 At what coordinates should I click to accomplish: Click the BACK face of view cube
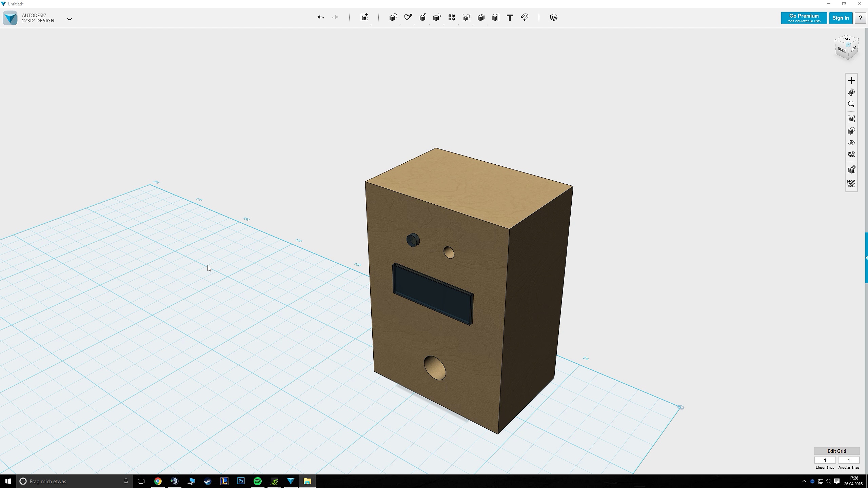pos(842,50)
